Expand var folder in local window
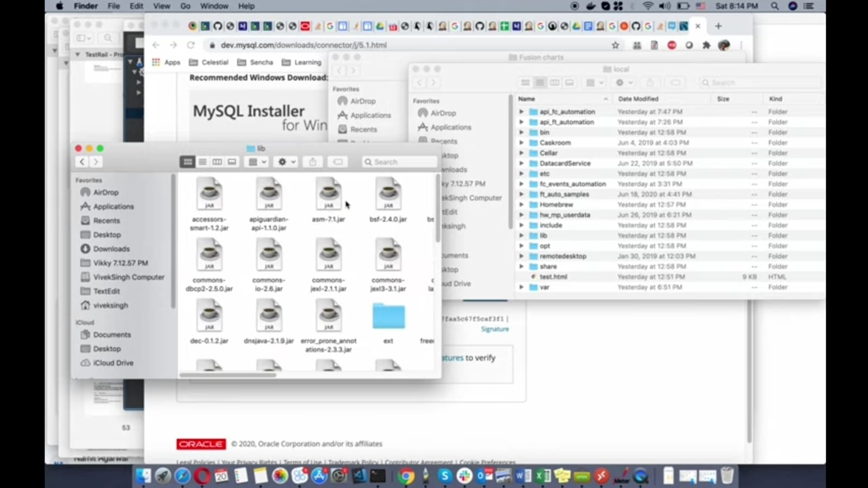This screenshot has width=868, height=488. [521, 287]
